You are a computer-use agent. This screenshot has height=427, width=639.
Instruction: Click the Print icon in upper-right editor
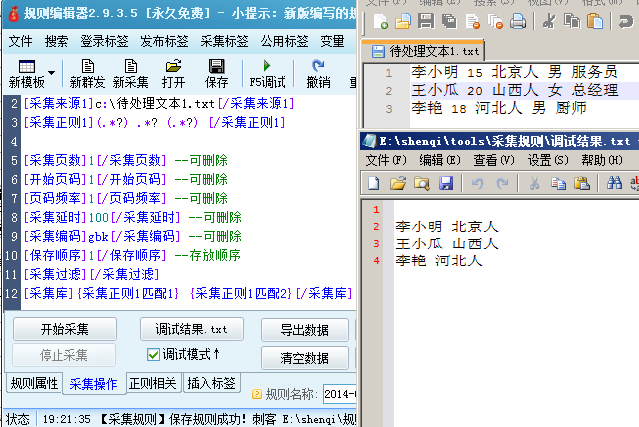pos(518,21)
